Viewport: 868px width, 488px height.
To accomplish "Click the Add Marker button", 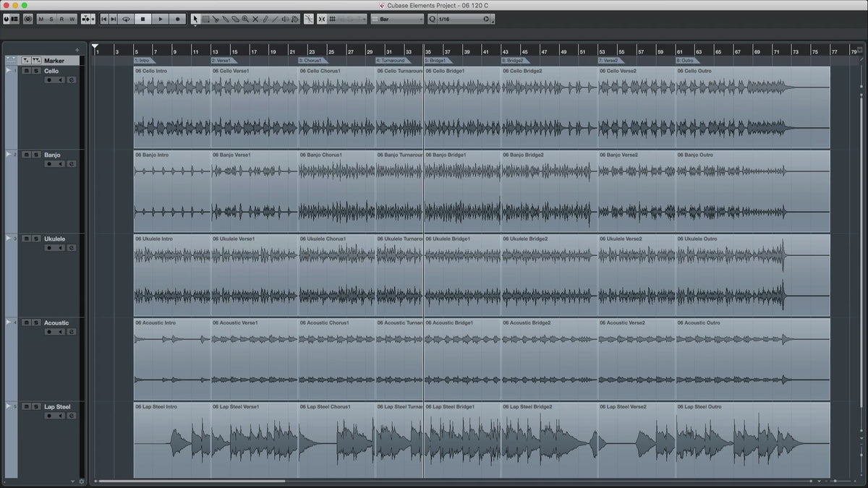I will [26, 61].
